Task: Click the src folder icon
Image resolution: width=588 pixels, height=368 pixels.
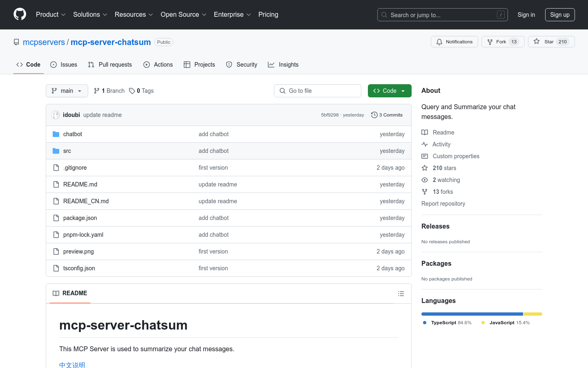Action: (56, 151)
